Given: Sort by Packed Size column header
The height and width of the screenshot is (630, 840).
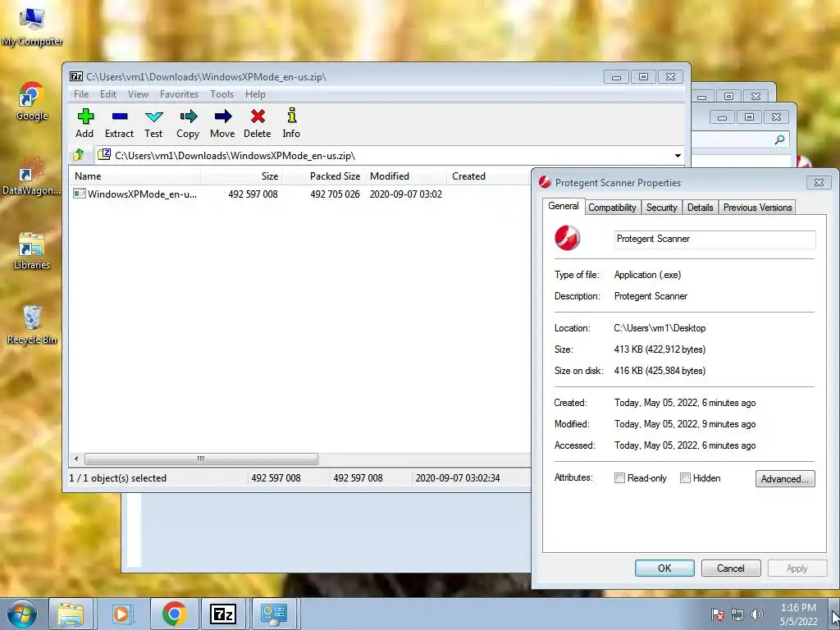Looking at the screenshot, I should tap(323, 176).
